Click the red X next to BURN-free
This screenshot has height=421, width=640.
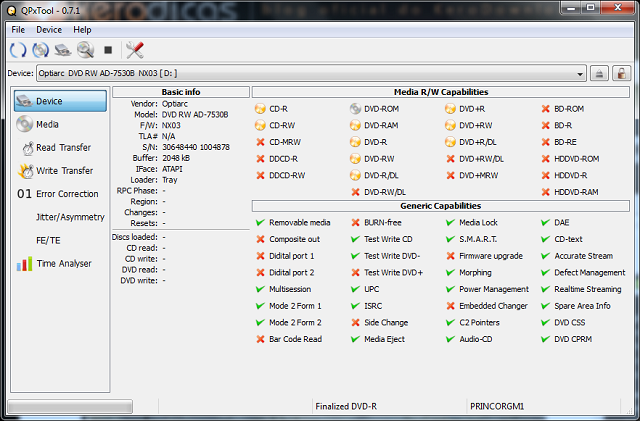point(355,223)
